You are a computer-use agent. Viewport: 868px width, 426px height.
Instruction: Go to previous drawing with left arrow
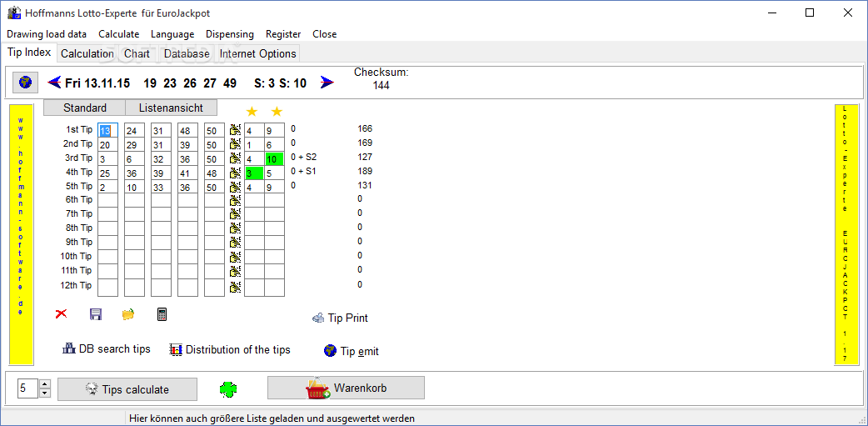(x=54, y=83)
